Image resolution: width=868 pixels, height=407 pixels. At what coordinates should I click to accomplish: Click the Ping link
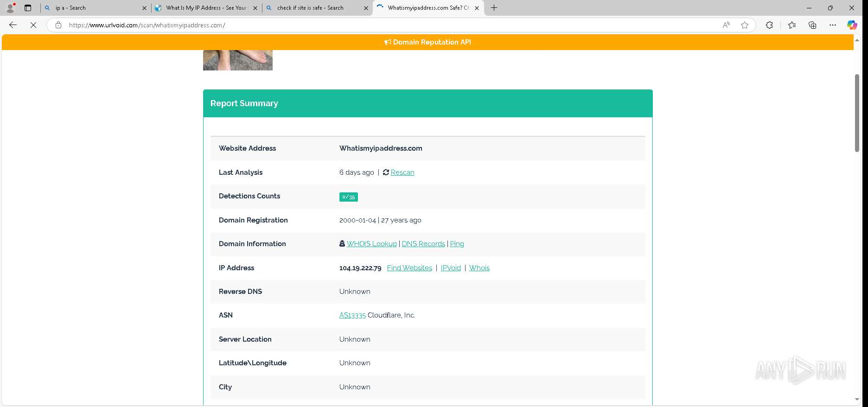[457, 244]
